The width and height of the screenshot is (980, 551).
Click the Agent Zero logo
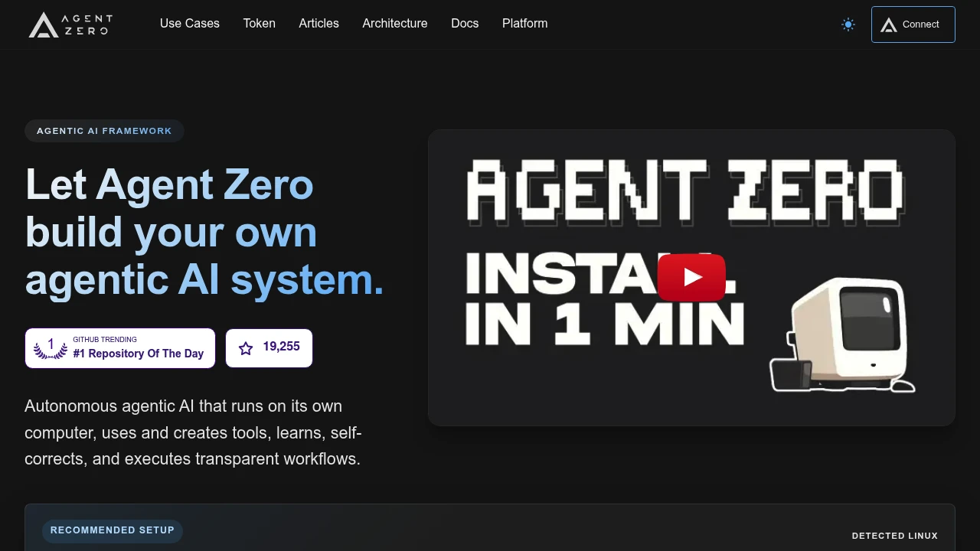tap(70, 24)
